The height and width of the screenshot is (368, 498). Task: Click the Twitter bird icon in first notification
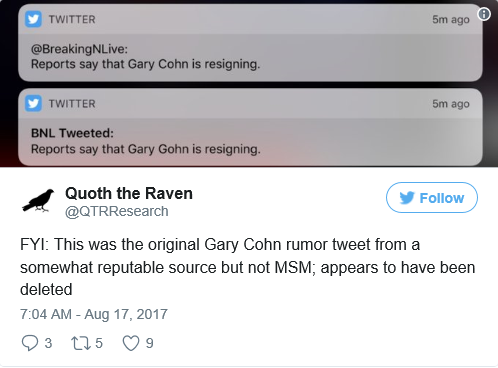tap(33, 19)
